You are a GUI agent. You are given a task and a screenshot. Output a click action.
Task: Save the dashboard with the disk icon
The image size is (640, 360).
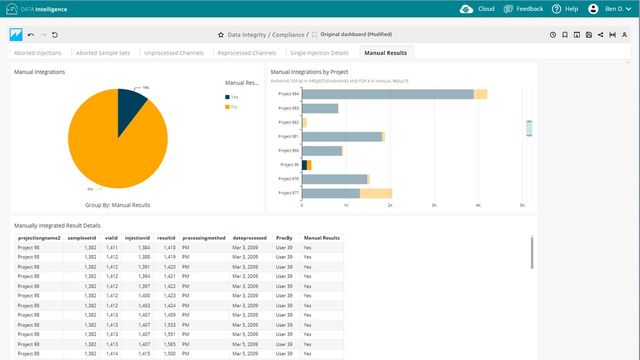(x=589, y=35)
